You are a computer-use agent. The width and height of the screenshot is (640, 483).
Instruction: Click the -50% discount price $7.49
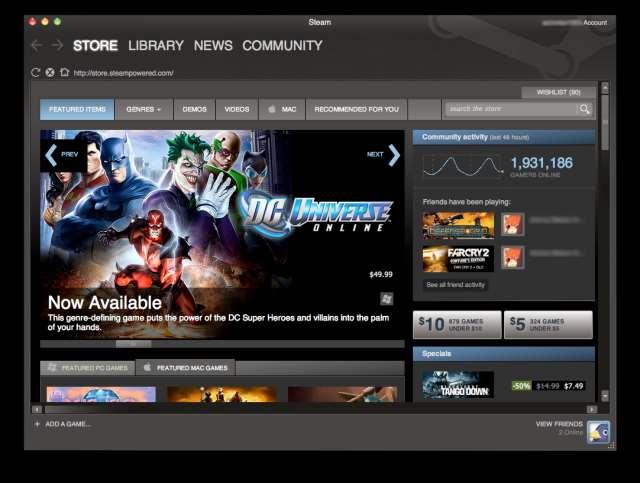[548, 386]
